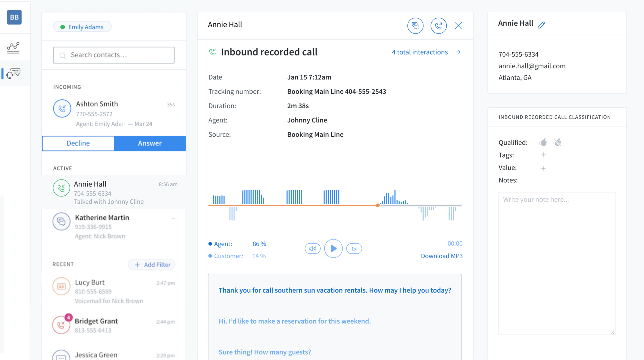The image size is (644, 360).
Task: Click the Booking Main Line tracking number
Action: (x=336, y=91)
